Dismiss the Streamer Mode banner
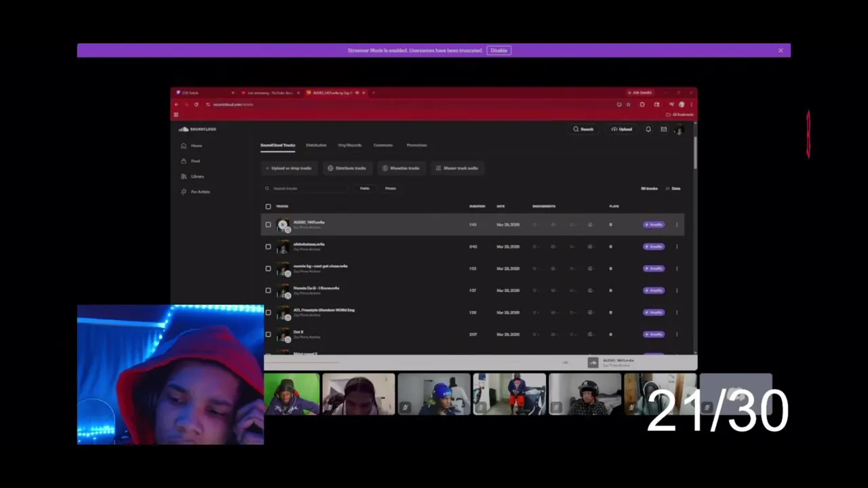Image resolution: width=868 pixels, height=488 pixels. [x=781, y=50]
